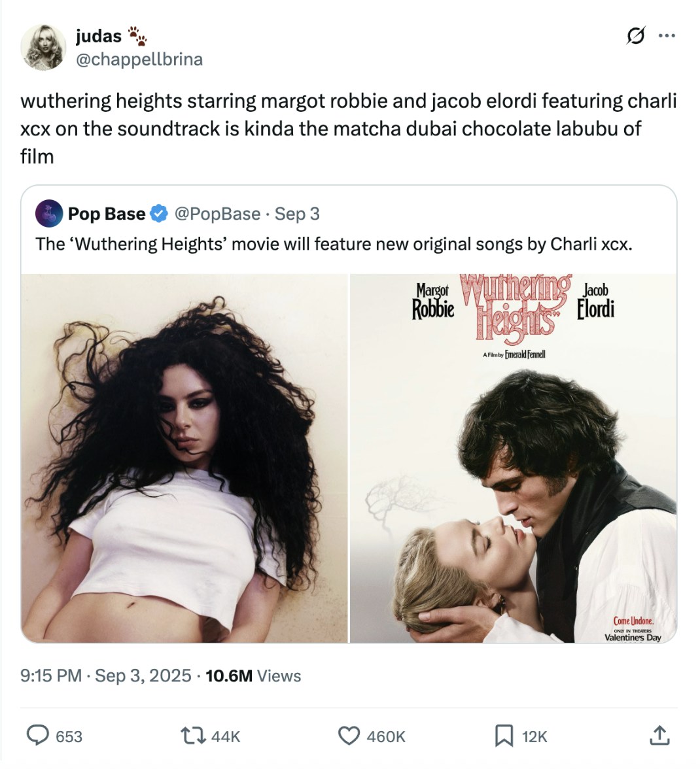700x769 pixels.
Task: Open the quoted tweet's Sep 3 date
Action: 297,214
